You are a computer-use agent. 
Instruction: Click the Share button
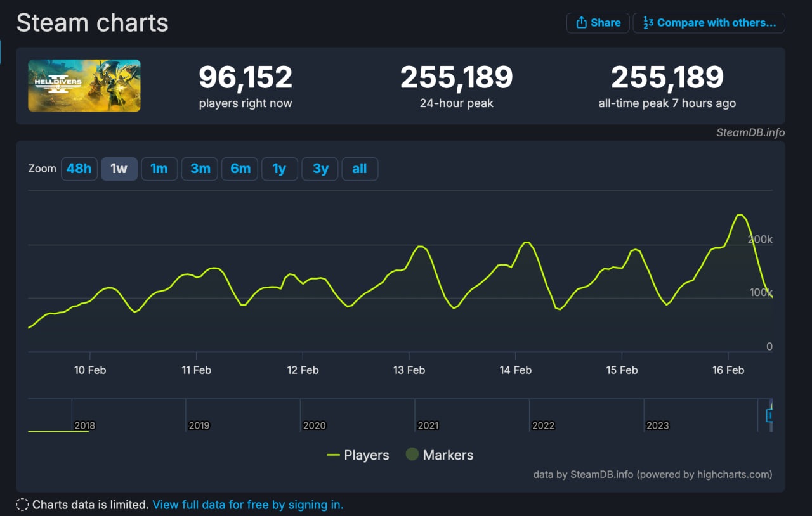(x=598, y=23)
